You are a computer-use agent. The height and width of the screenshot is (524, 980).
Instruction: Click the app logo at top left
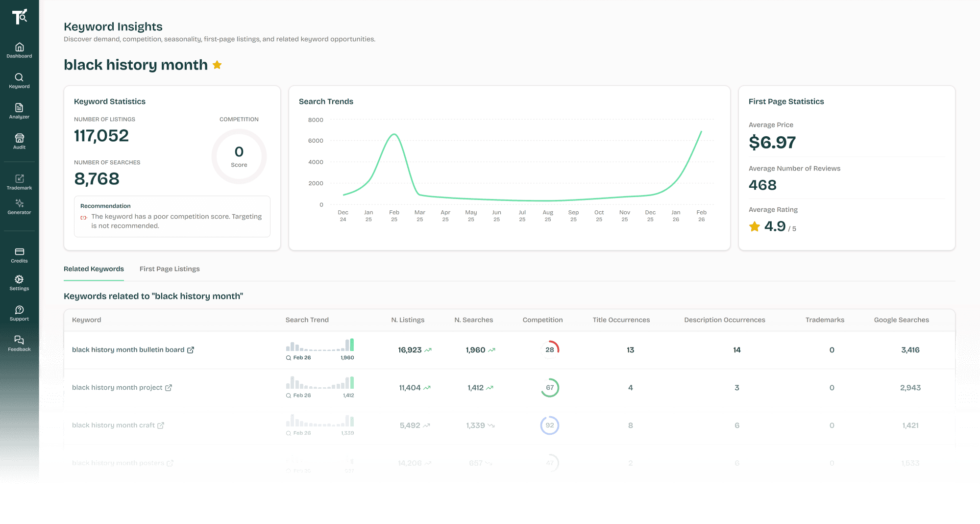coord(19,16)
